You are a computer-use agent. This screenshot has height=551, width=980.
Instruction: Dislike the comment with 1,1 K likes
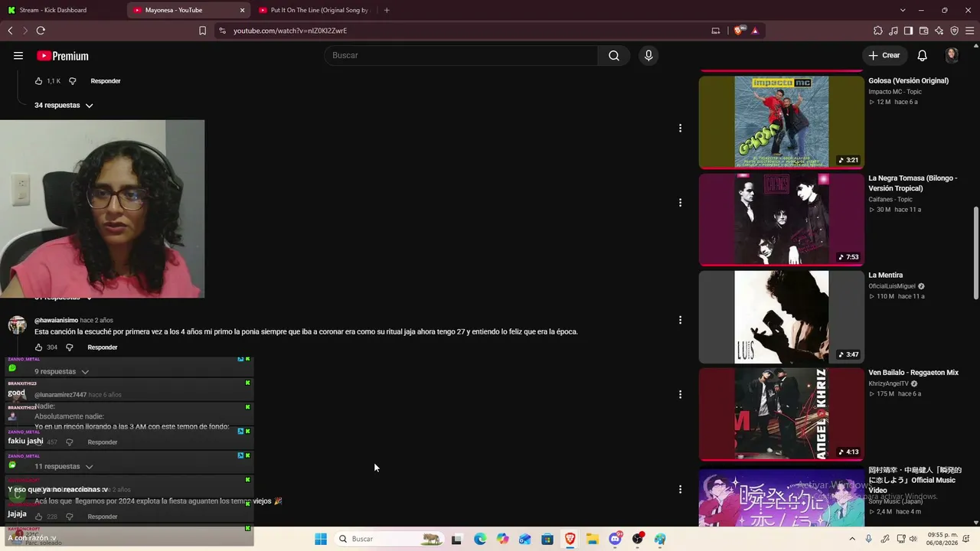coord(73,81)
